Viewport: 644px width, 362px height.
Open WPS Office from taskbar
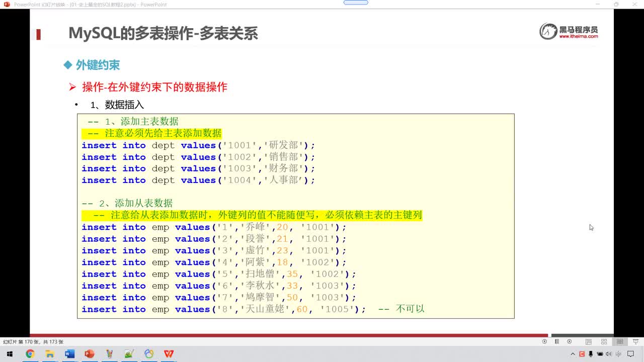pos(169,354)
